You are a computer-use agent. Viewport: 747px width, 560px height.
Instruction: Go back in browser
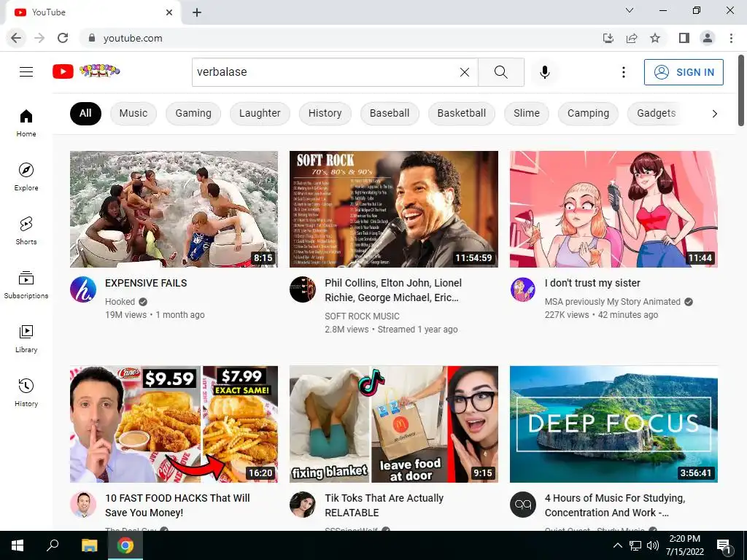pyautogui.click(x=16, y=38)
